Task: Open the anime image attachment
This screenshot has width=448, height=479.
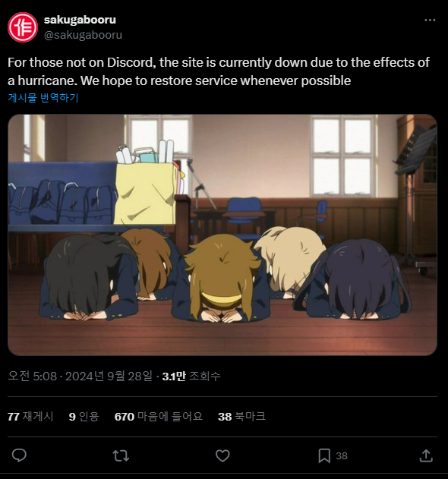Action: pyautogui.click(x=222, y=235)
